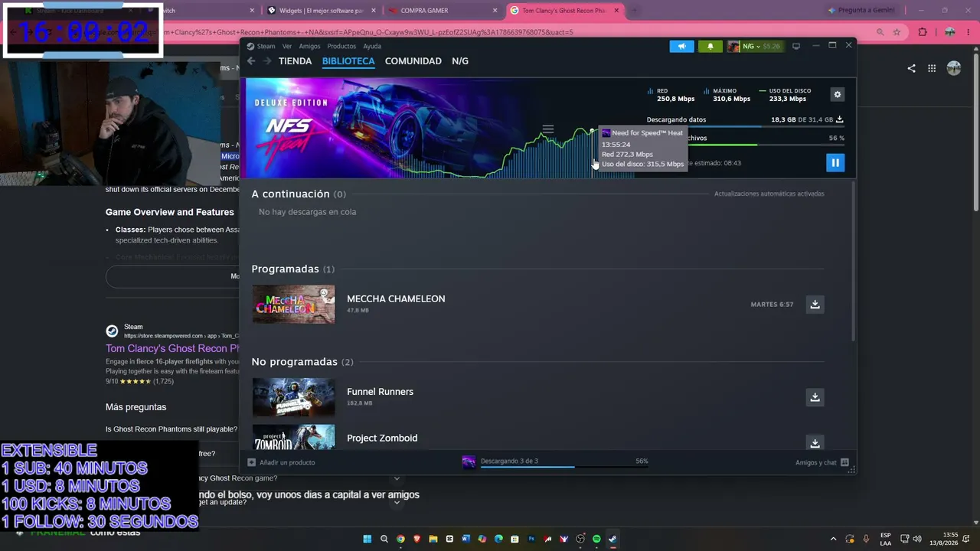This screenshot has width=980, height=551.
Task: Open Steam 'Productos' menu
Action: point(341,46)
